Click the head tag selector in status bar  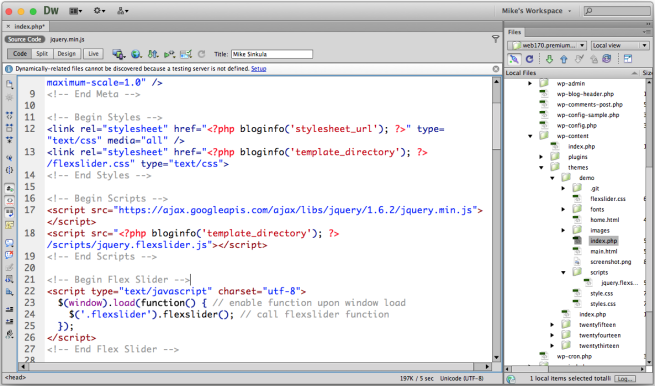(x=15, y=378)
